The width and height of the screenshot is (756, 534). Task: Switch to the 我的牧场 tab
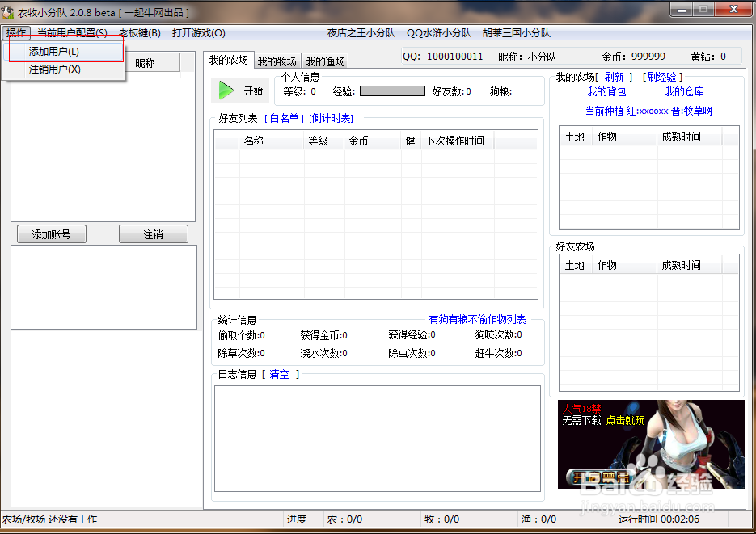277,61
